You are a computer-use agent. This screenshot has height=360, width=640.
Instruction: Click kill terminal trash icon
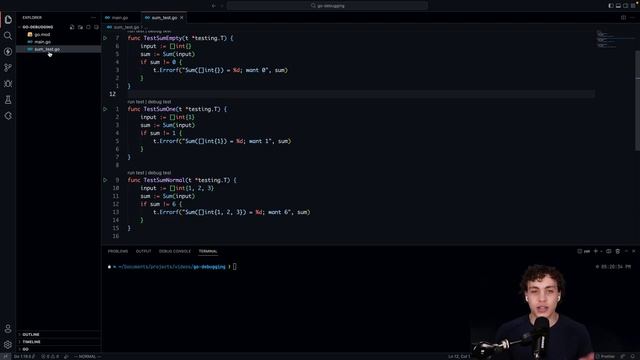click(618, 251)
